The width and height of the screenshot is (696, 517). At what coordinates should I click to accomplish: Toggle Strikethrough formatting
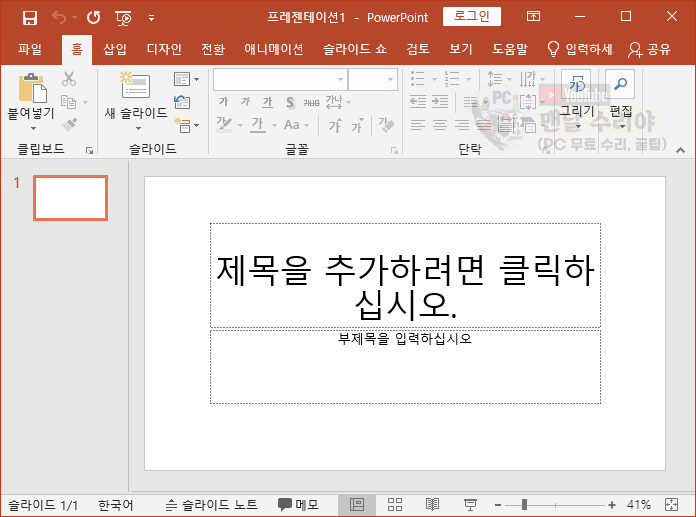coord(312,103)
